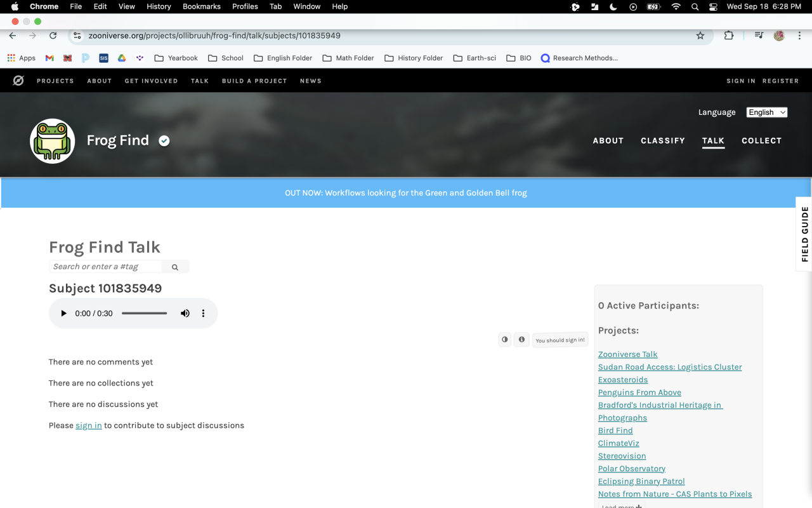This screenshot has height=508, width=812.
Task: Expand the Yearbook bookmarks folder
Action: pos(176,58)
